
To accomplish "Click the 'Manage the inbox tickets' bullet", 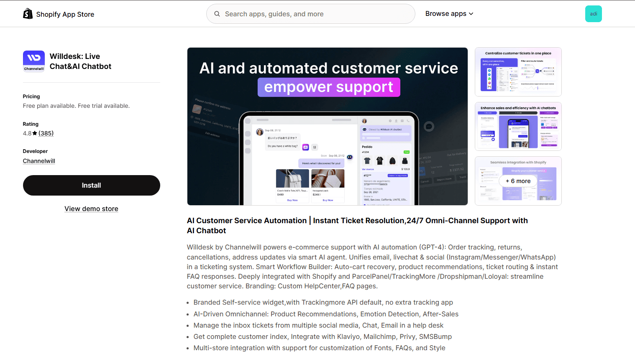I will pyautogui.click(x=318, y=325).
